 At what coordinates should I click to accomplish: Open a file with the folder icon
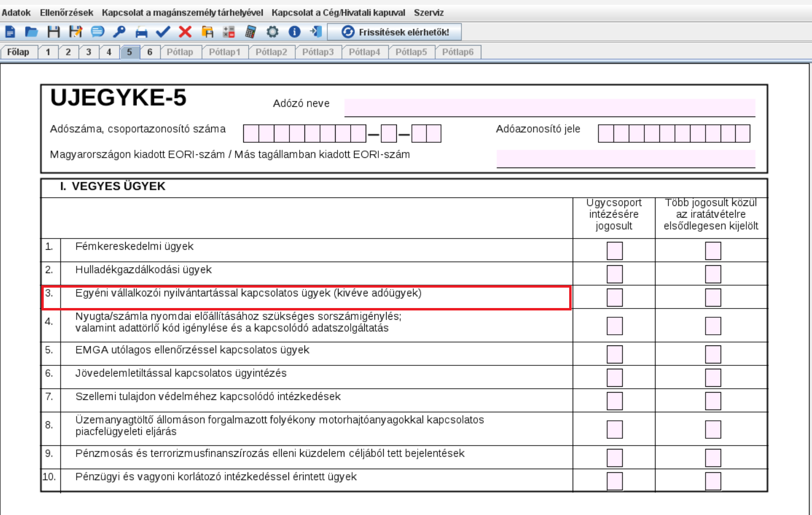point(32,32)
